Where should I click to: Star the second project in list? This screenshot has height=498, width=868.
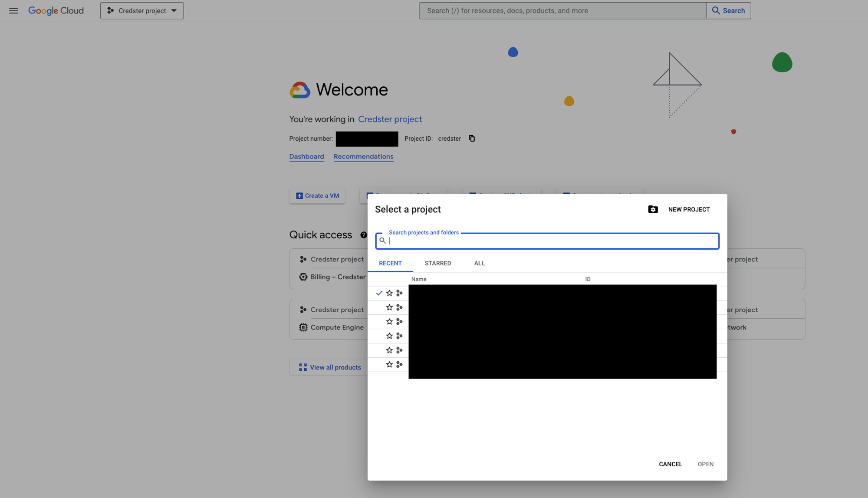coord(389,307)
